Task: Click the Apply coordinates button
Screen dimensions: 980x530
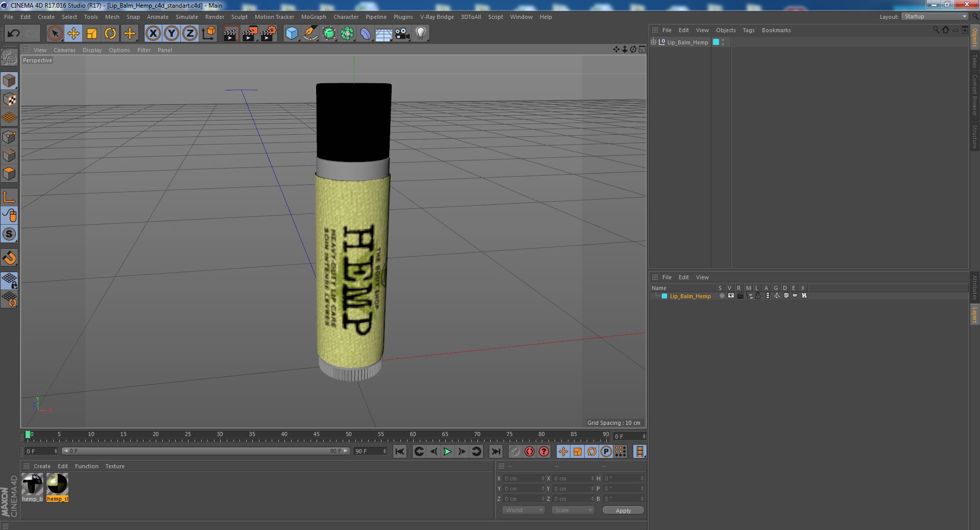Action: pos(623,510)
